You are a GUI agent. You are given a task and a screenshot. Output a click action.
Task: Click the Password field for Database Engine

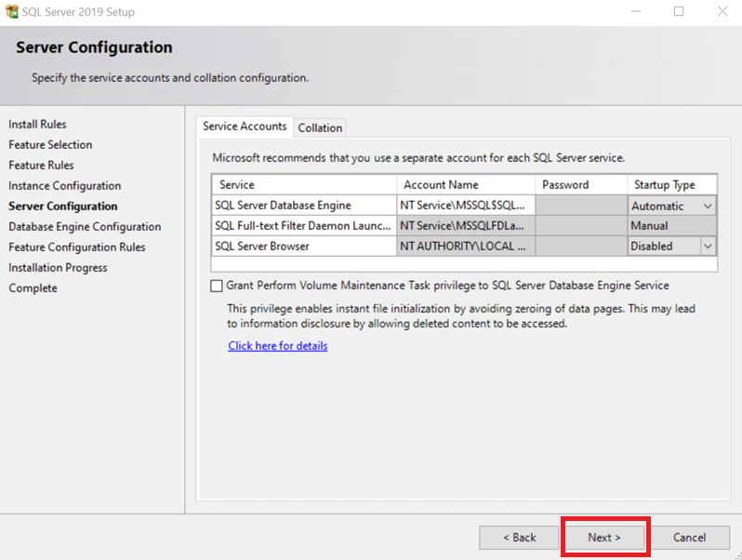coord(580,206)
